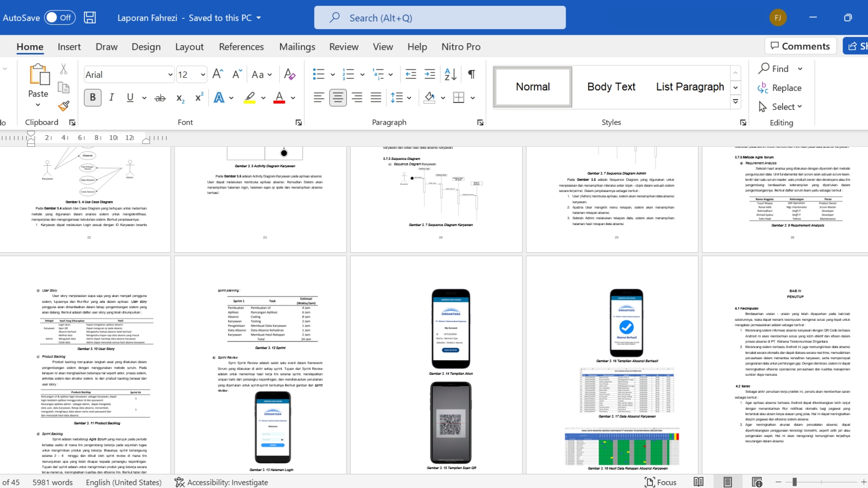This screenshot has height=488, width=868.
Task: Open the line spacing dropdown arrow
Action: (409, 98)
